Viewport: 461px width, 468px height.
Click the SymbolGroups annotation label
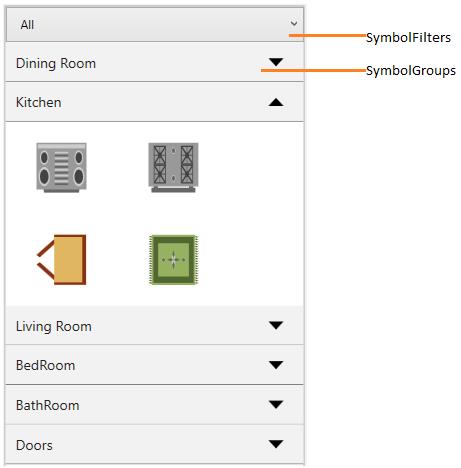click(x=411, y=71)
